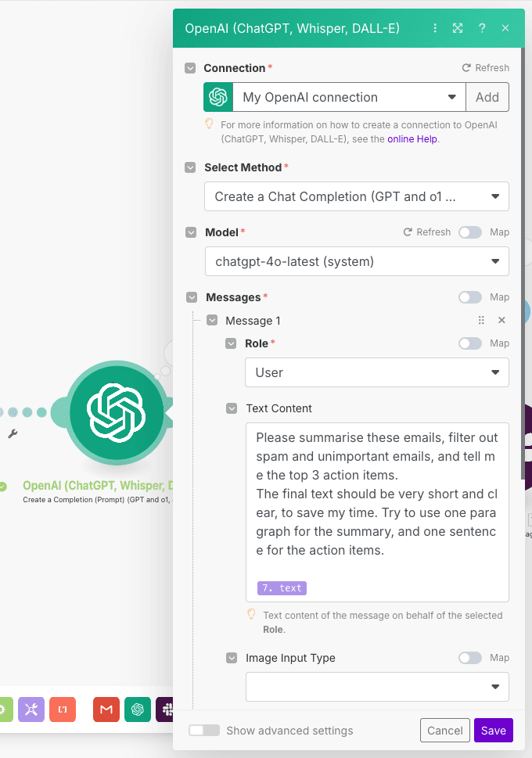Open the module options kebab menu
This screenshot has height=758, width=532.
pyautogui.click(x=435, y=27)
